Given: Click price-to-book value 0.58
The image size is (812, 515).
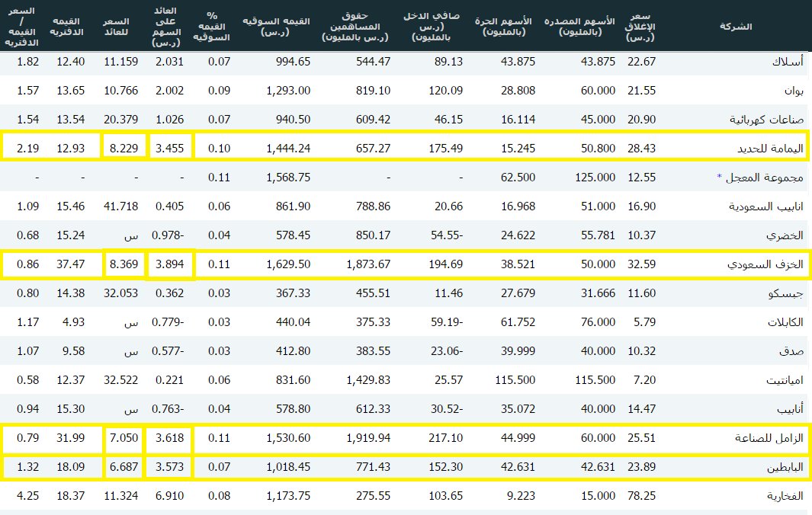Looking at the screenshot, I should tap(28, 380).
